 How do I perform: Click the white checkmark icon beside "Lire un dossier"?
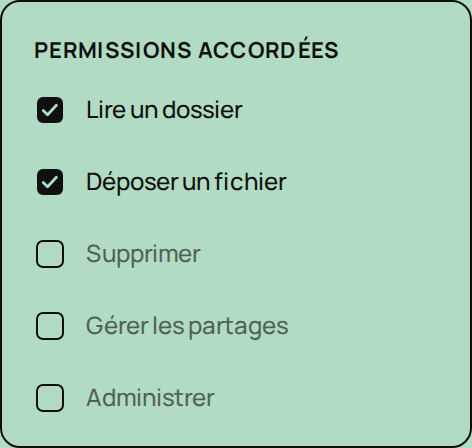(x=50, y=110)
